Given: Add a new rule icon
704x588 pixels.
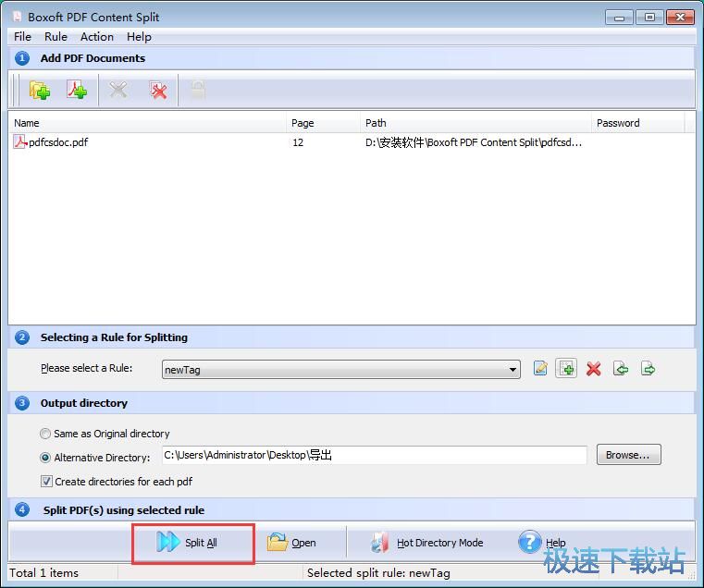Looking at the screenshot, I should click(566, 369).
